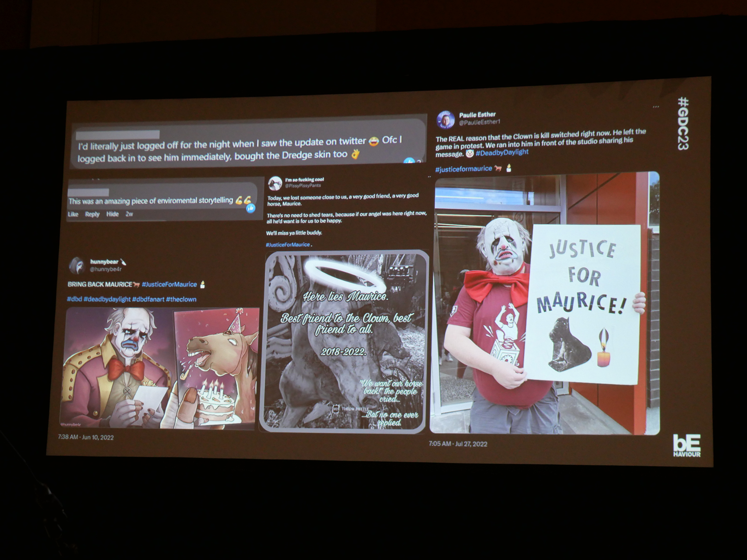Click the @PissyPissyPants handle
747x560 pixels.
[303, 186]
